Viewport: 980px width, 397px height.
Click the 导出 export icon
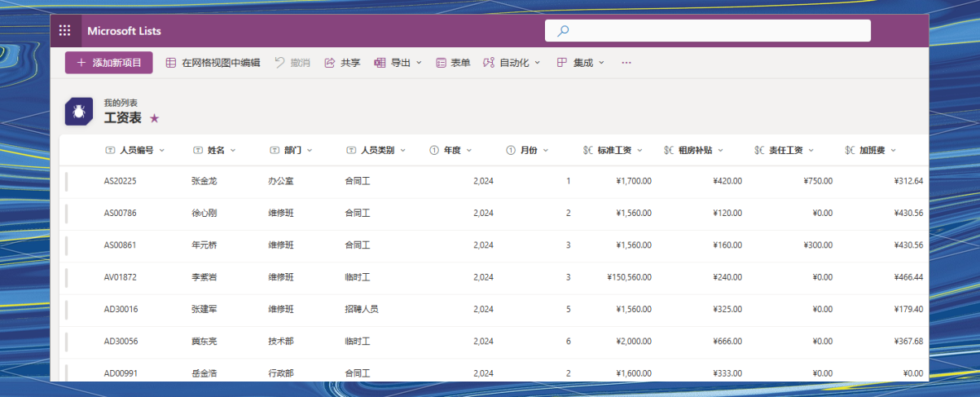point(380,63)
